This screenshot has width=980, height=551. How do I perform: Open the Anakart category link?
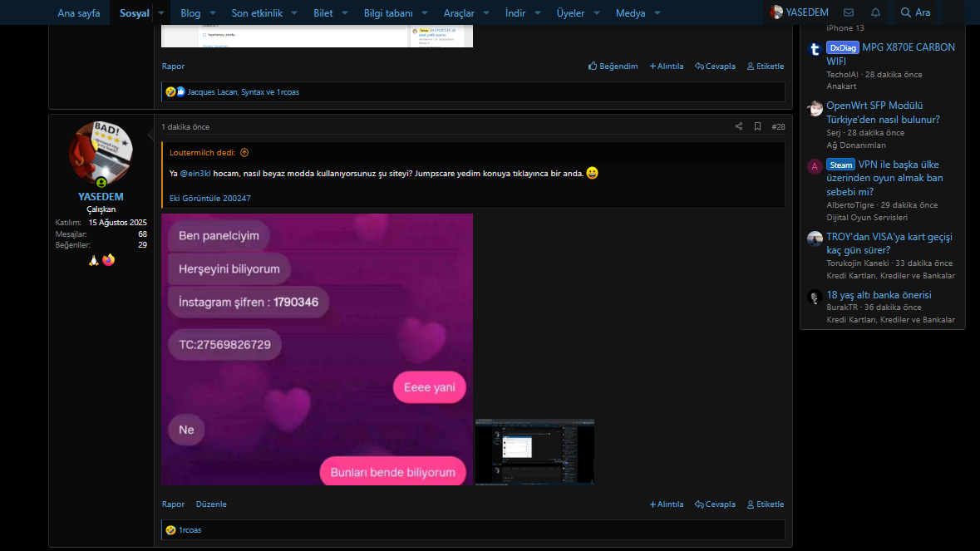click(841, 86)
